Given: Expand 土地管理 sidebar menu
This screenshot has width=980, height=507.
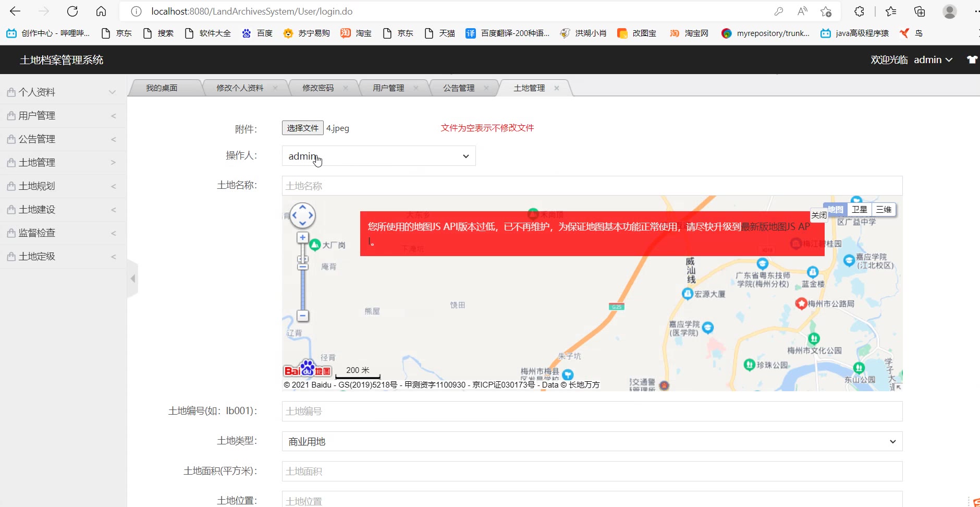Looking at the screenshot, I should [x=63, y=163].
